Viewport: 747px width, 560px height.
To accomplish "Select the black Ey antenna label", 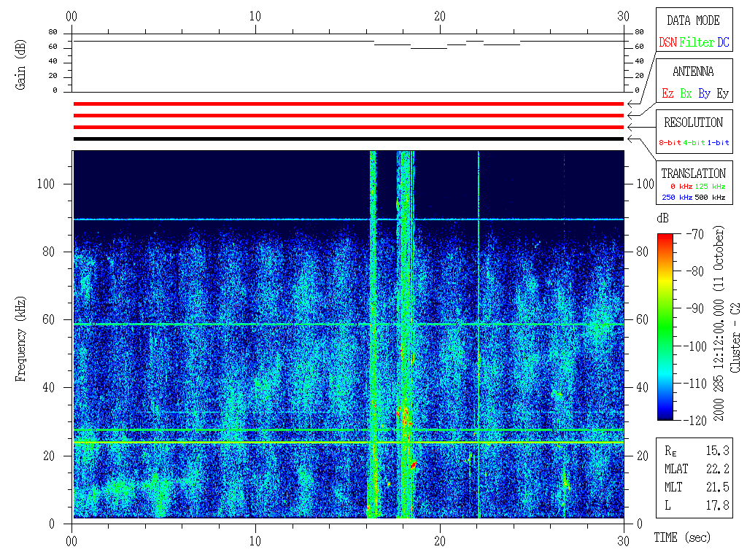I will 722,94.
